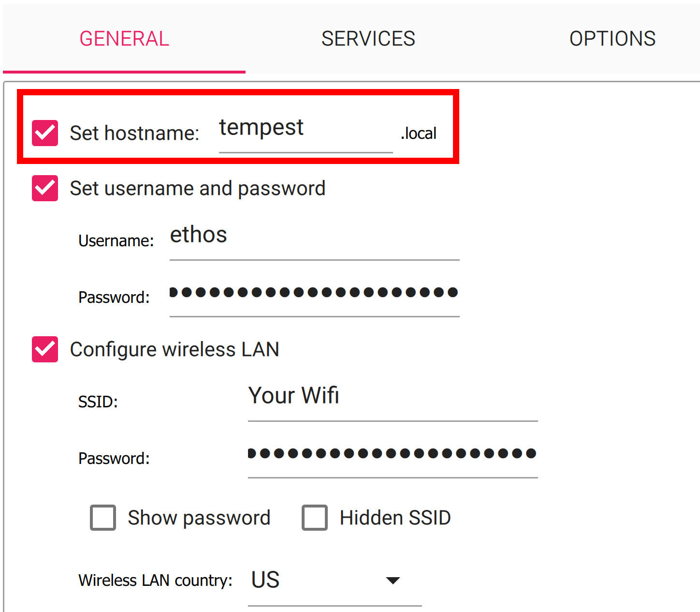The width and height of the screenshot is (700, 612).
Task: Uncheck the Set hostname checkbox
Action: point(45,133)
